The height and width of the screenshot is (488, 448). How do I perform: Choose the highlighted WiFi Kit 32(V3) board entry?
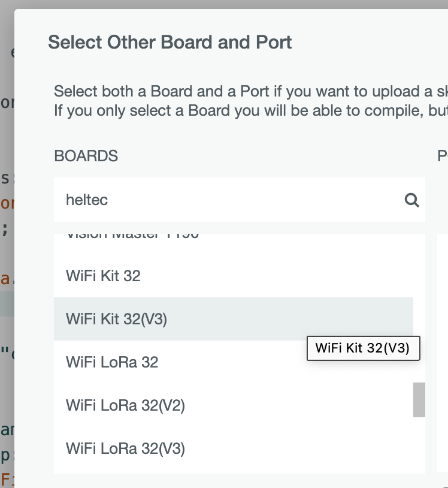[x=116, y=319]
